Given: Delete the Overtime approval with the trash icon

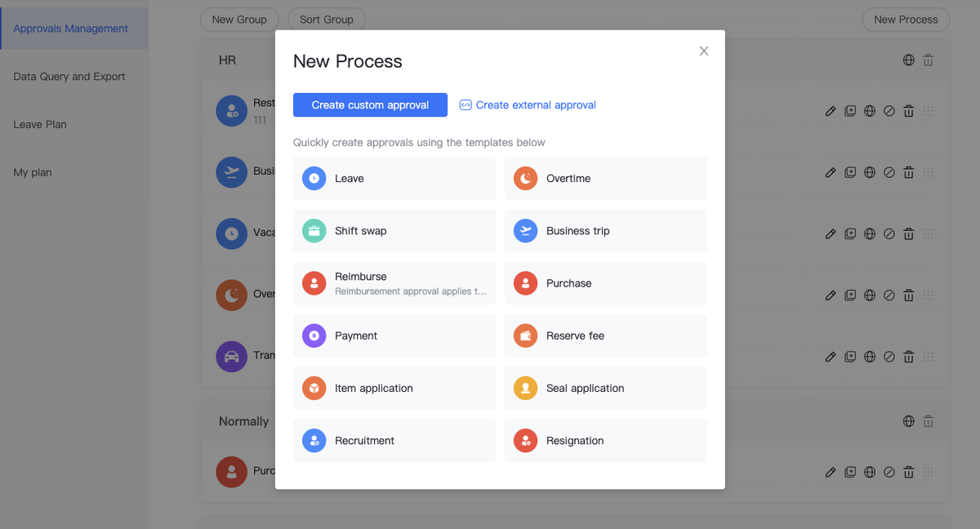Looking at the screenshot, I should coord(909,295).
